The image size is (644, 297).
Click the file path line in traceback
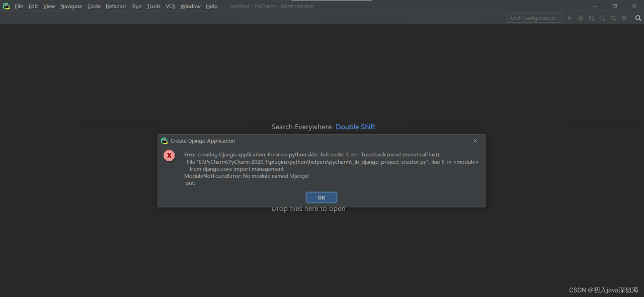pyautogui.click(x=333, y=162)
